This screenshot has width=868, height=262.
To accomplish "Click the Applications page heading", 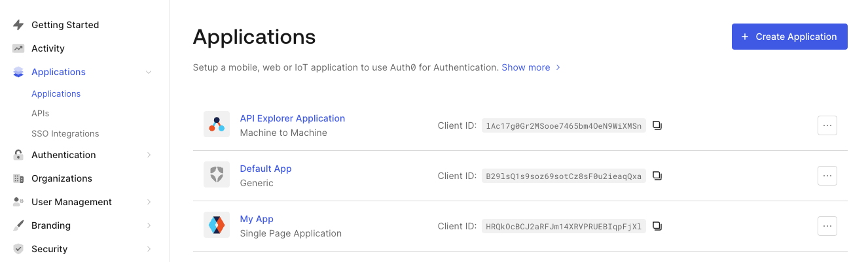I will 254,37.
